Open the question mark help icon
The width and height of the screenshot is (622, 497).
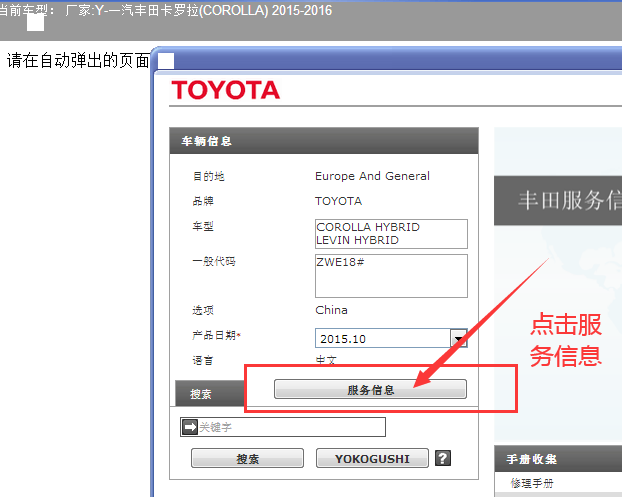point(443,458)
